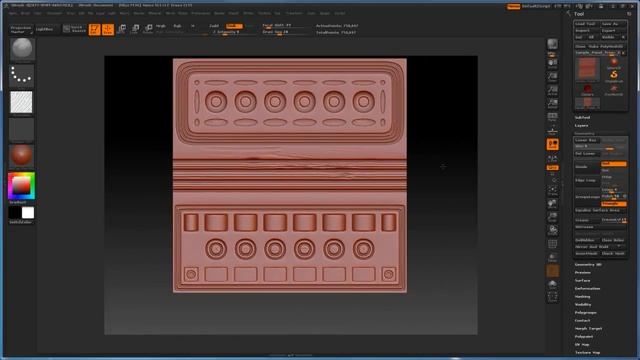The image size is (640, 360).
Task: Select the white main color swatch
Action: 28,213
